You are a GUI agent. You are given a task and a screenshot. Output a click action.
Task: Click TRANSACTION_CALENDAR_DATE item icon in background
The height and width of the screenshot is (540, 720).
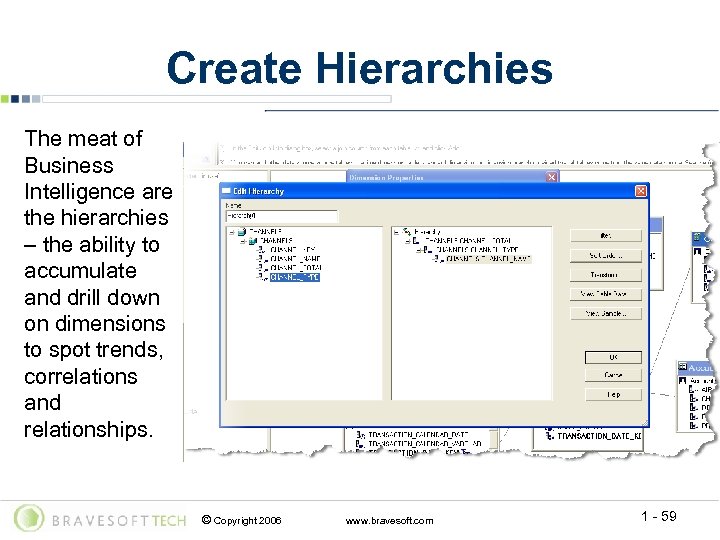[x=361, y=434]
